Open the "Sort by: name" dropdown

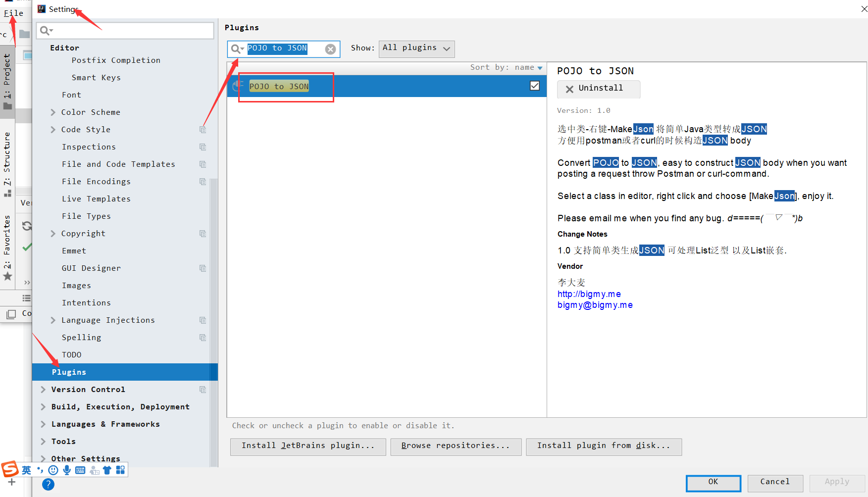[506, 67]
